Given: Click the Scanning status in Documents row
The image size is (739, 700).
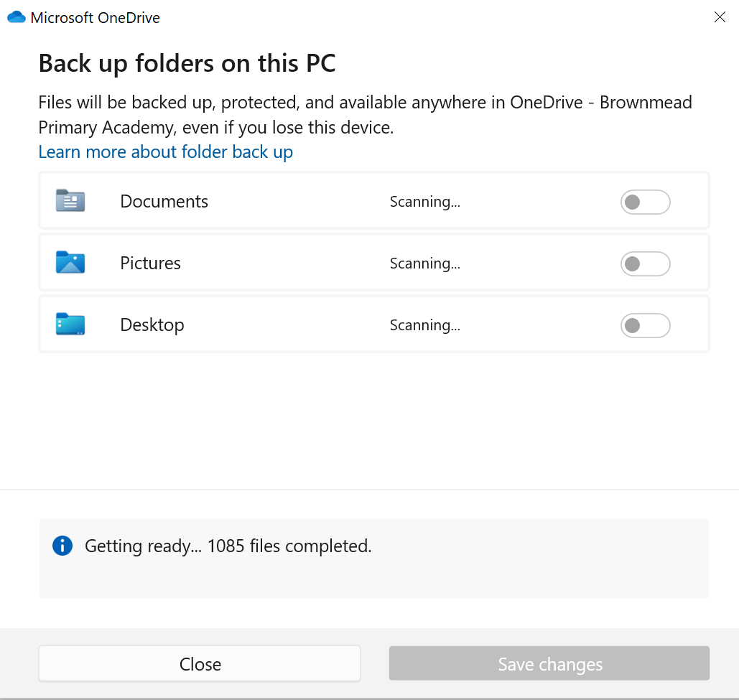Looking at the screenshot, I should (424, 202).
